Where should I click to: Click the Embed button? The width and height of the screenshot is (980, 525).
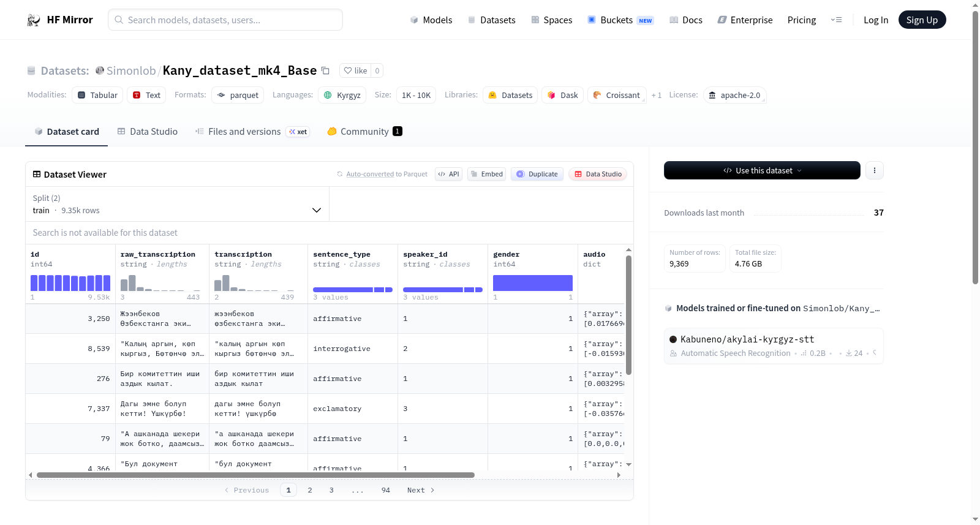tap(486, 174)
